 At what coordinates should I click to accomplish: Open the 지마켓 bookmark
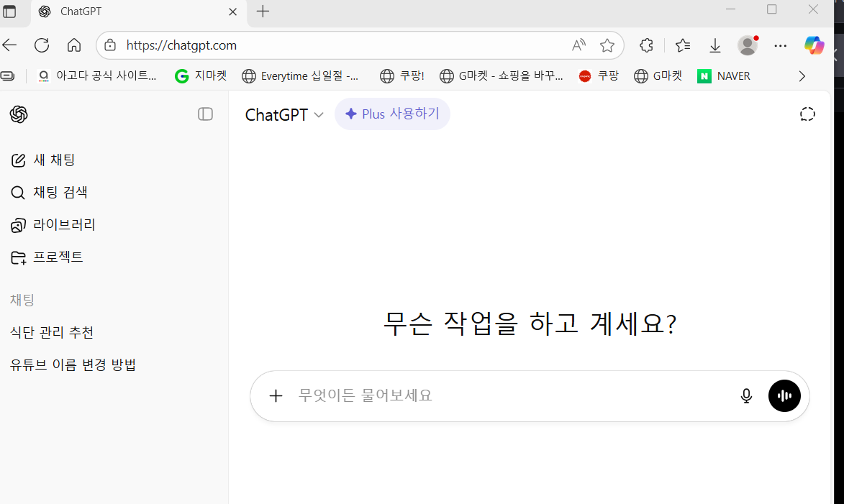[200, 75]
